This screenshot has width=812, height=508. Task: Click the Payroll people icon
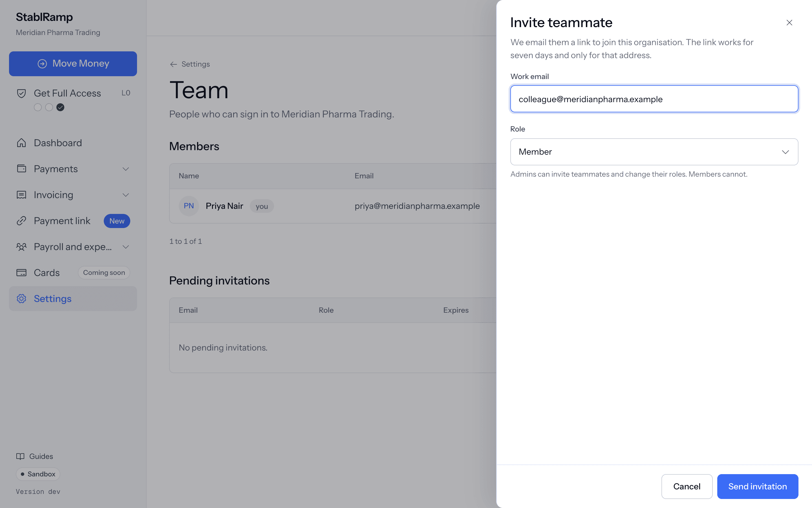tap(21, 247)
